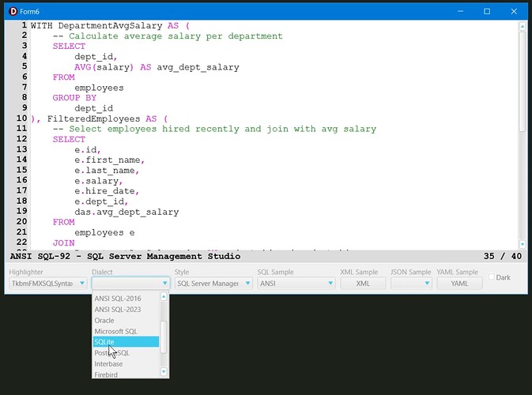The height and width of the screenshot is (395, 532).
Task: Click dialect list scroll up arrow
Action: pos(164,297)
